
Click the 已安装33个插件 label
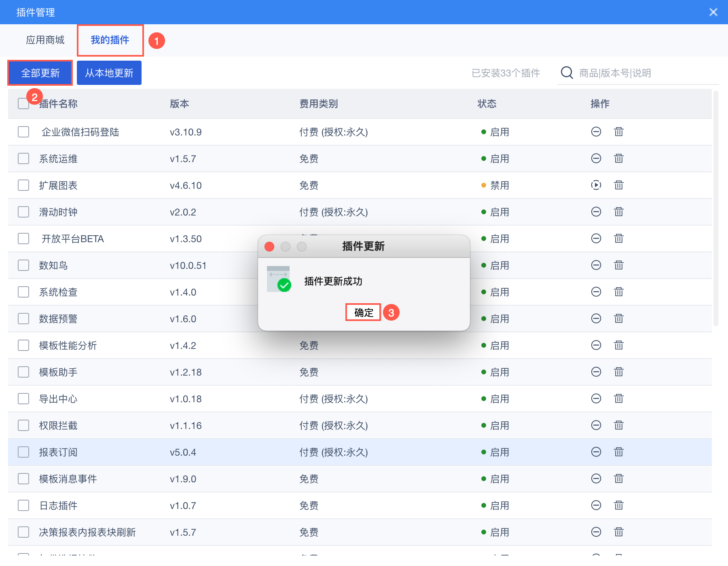click(x=506, y=73)
